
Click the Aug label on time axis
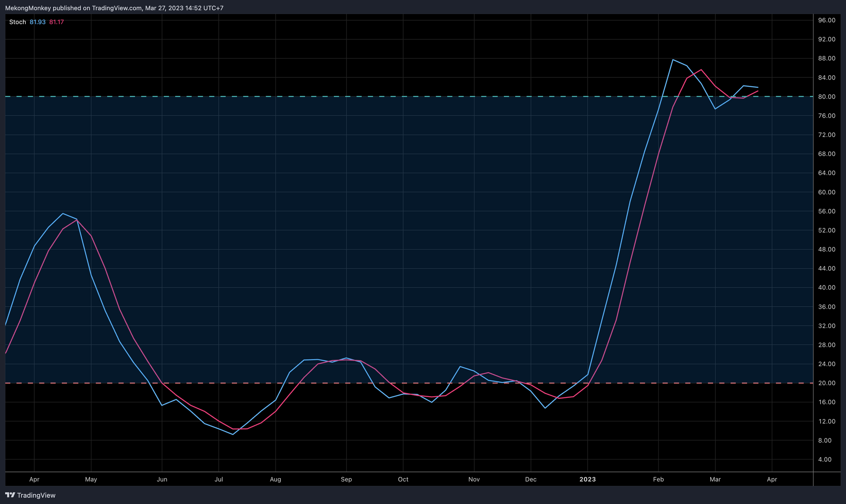[x=275, y=479]
